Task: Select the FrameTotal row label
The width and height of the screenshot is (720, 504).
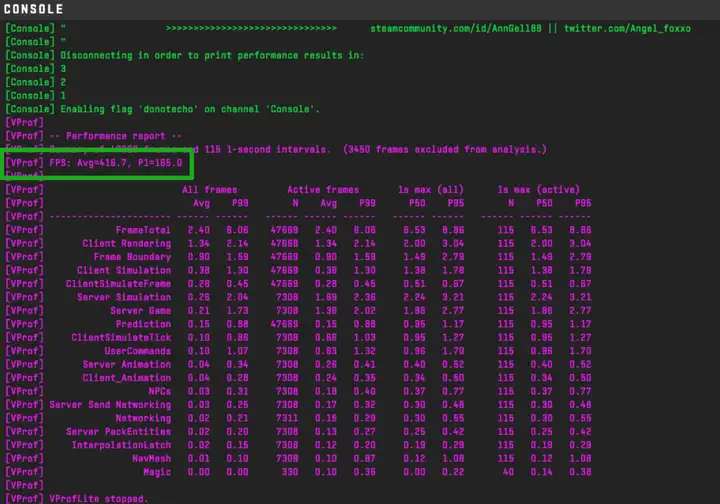Action: pyautogui.click(x=143, y=230)
